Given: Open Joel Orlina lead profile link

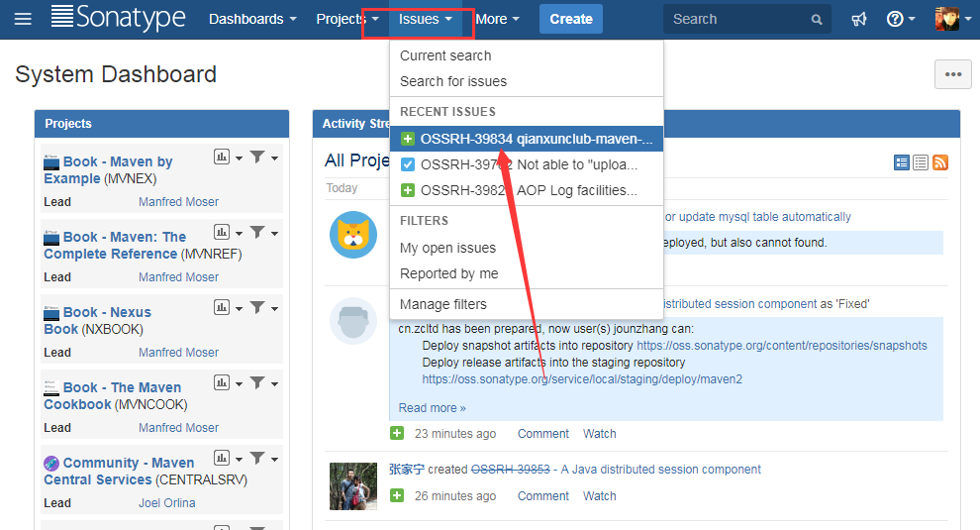Looking at the screenshot, I should coord(167,503).
